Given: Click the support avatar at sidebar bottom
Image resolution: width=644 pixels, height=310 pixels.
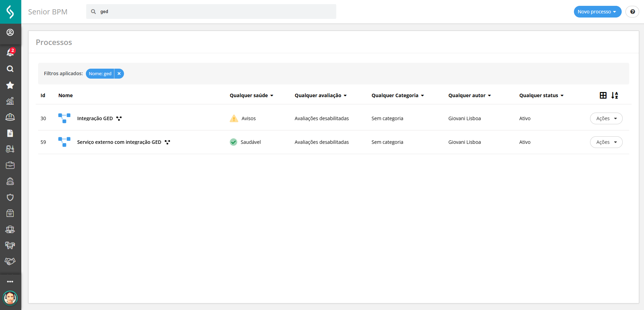Looking at the screenshot, I should pos(10,298).
